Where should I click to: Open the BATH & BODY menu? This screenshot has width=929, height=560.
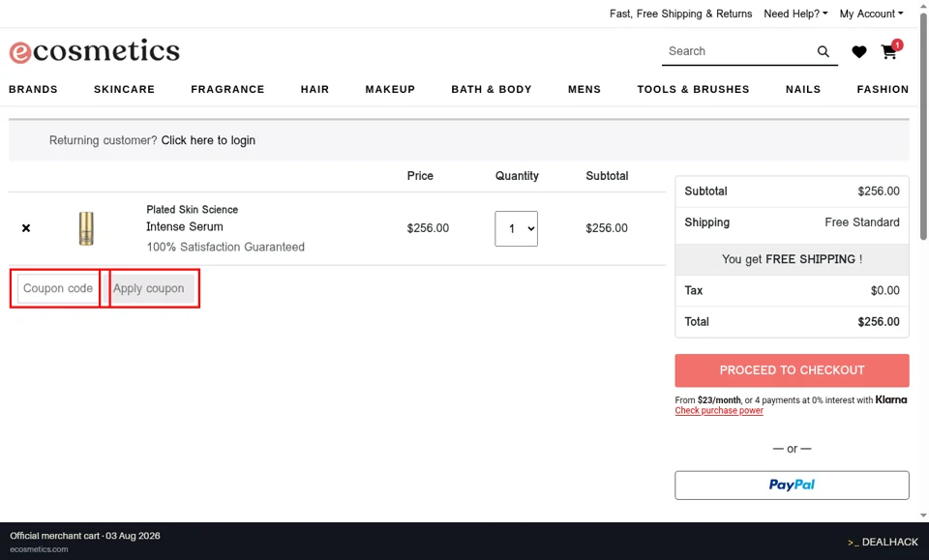492,89
